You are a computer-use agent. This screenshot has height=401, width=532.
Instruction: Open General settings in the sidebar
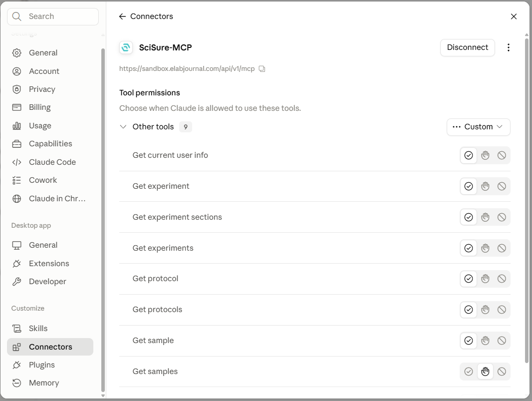(50, 53)
